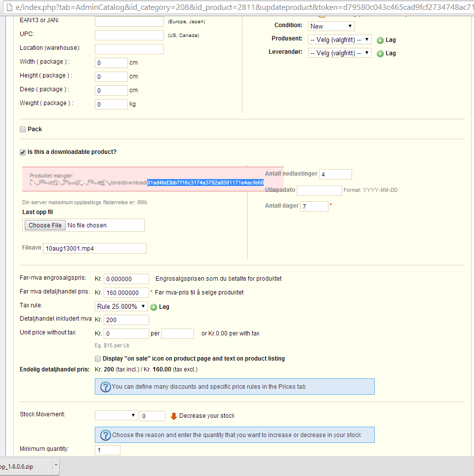Click the Location warehouse input field
474x476 pixels.
pos(129,49)
